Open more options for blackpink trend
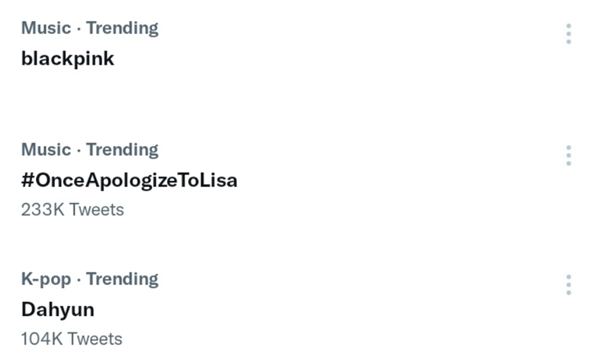 (x=568, y=34)
